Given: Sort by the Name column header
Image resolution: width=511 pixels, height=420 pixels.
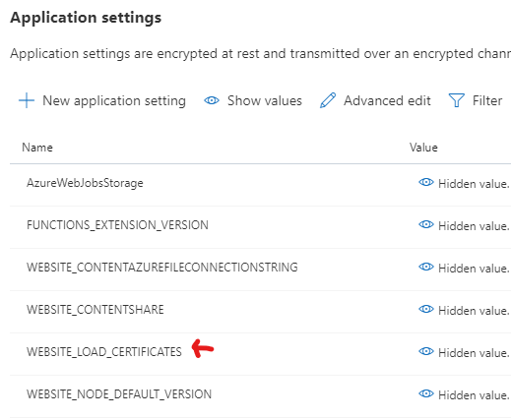Looking at the screenshot, I should click(37, 148).
